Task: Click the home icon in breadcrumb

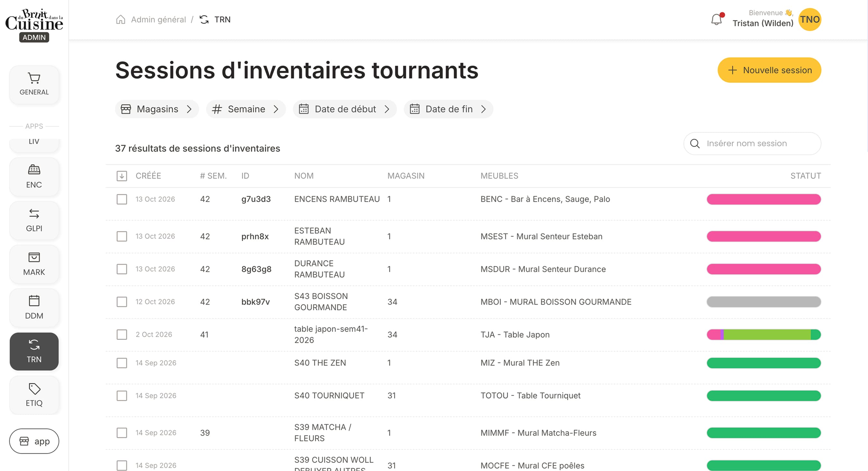Action: click(121, 19)
